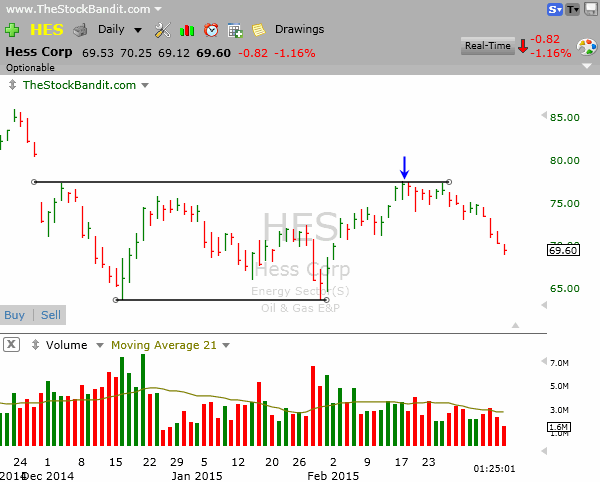The height and width of the screenshot is (482, 600).
Task: Click the green plus add-symbol icon
Action: pyautogui.click(x=12, y=30)
